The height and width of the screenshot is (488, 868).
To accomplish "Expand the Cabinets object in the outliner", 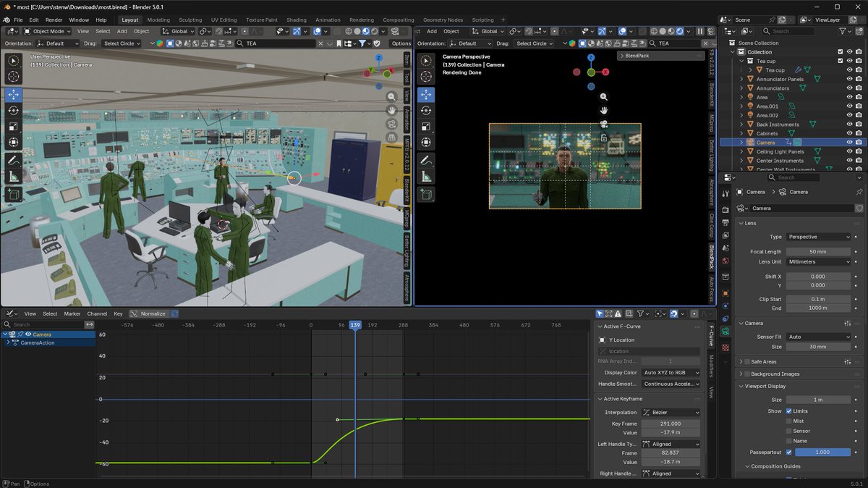I will pyautogui.click(x=741, y=133).
